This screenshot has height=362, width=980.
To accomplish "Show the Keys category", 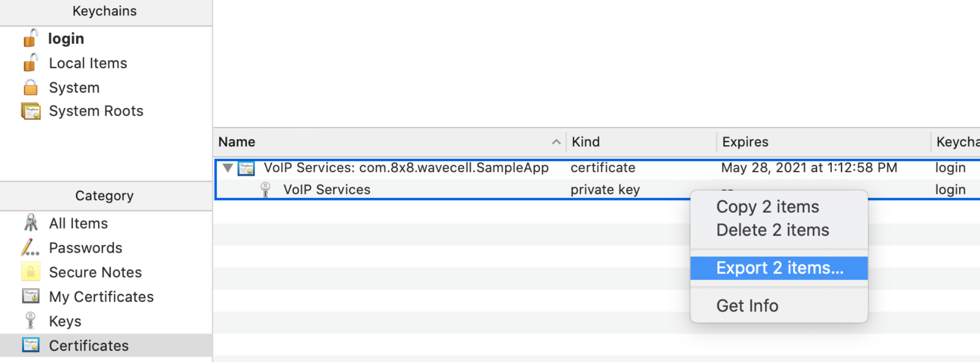I will click(65, 321).
